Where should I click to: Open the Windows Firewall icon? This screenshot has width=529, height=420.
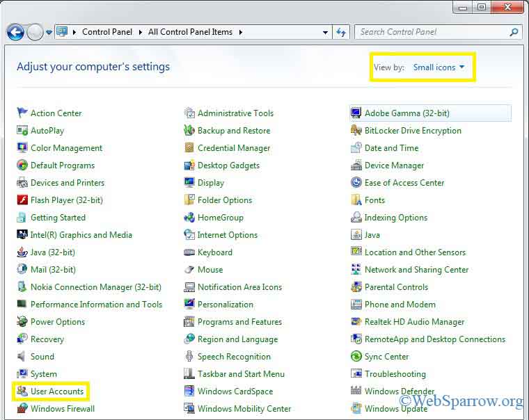tap(22, 409)
